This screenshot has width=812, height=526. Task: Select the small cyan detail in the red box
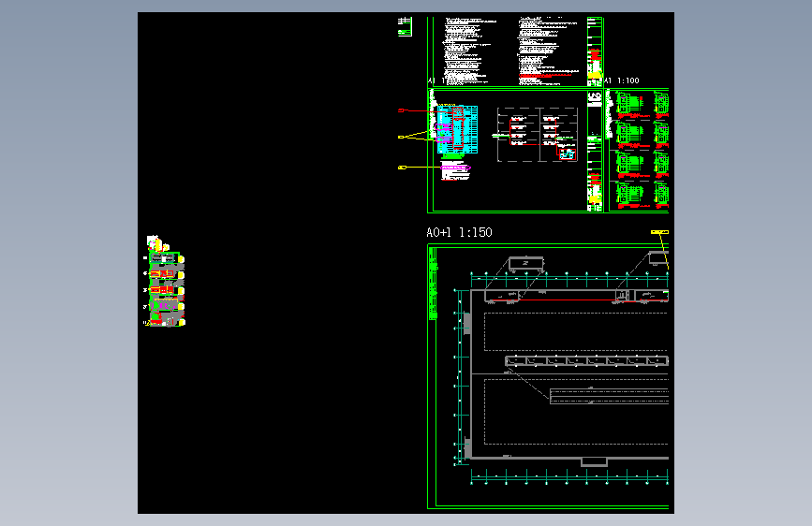567,153
